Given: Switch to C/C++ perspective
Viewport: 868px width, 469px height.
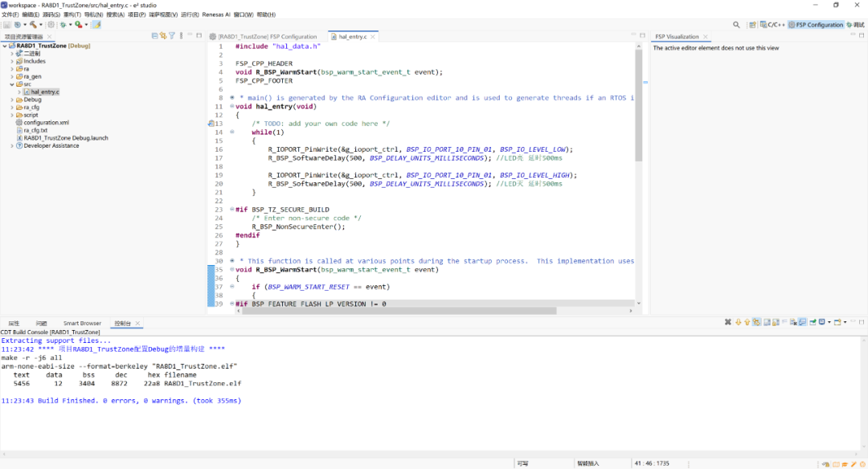Looking at the screenshot, I should [772, 24].
